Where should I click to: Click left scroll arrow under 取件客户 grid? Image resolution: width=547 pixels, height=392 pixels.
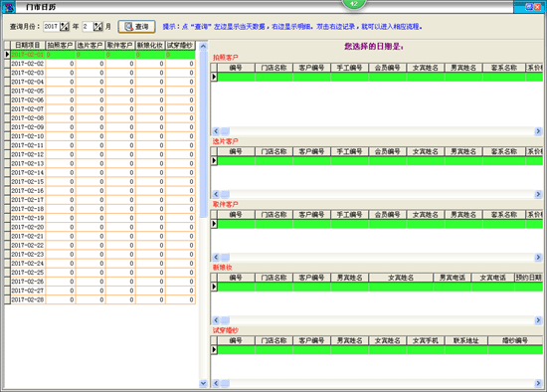pyautogui.click(x=216, y=258)
